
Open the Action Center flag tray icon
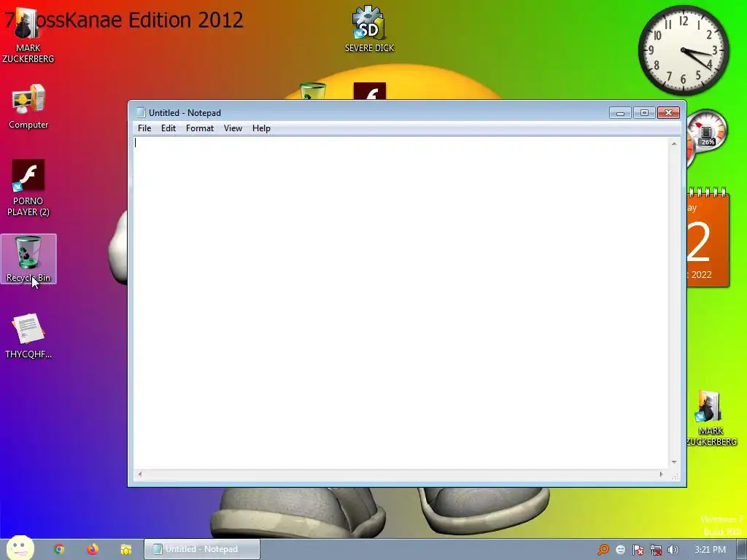[638, 550]
